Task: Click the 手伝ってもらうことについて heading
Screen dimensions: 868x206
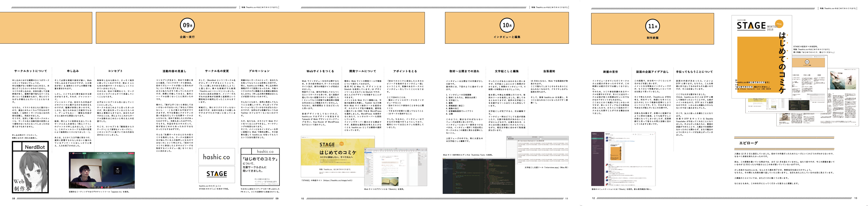Action: pos(694,72)
